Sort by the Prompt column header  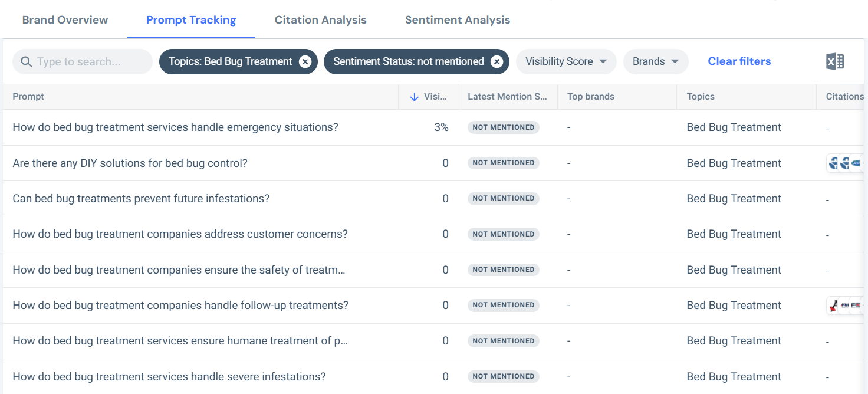(x=28, y=97)
